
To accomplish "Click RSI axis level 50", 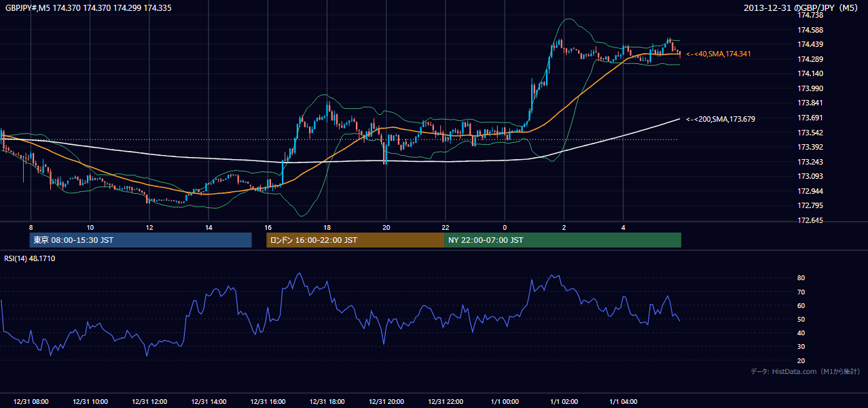I will point(801,319).
